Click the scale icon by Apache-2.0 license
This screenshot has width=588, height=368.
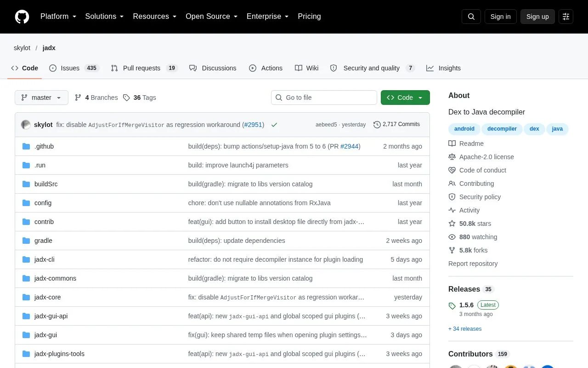point(452,157)
